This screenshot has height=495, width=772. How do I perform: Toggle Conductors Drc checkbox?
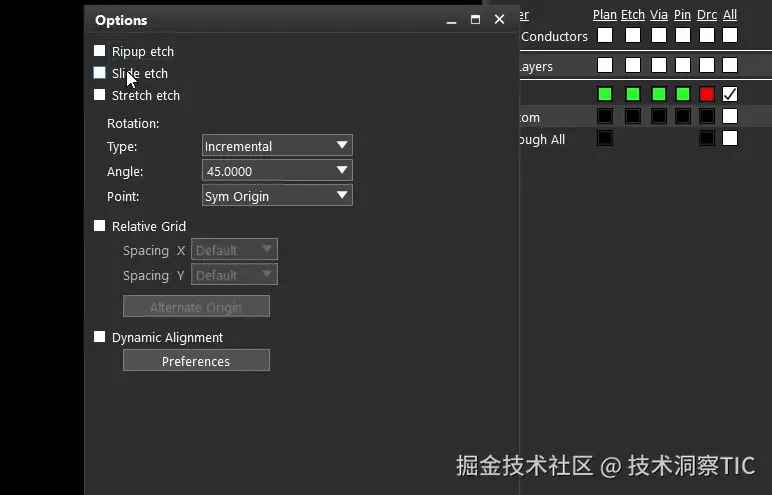click(x=707, y=35)
